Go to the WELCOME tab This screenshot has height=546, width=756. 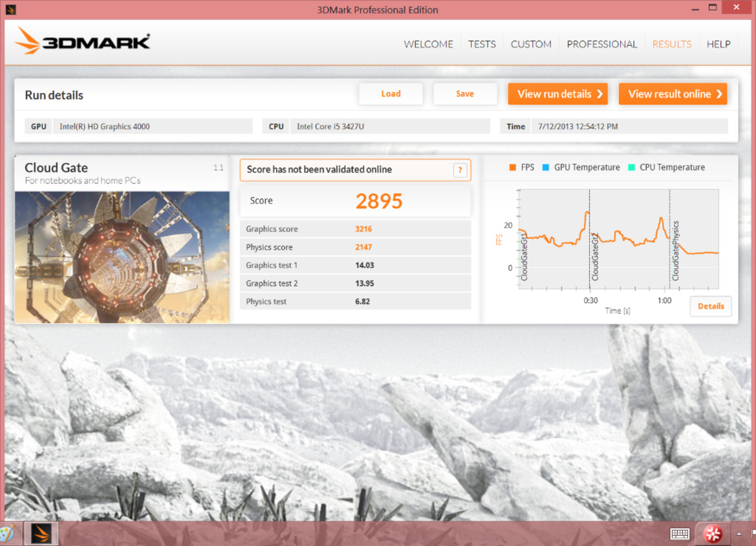coord(428,45)
